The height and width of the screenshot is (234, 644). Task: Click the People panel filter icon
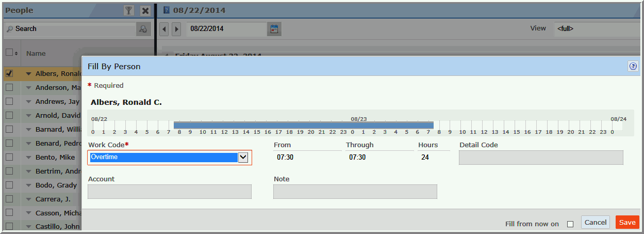coord(128,10)
